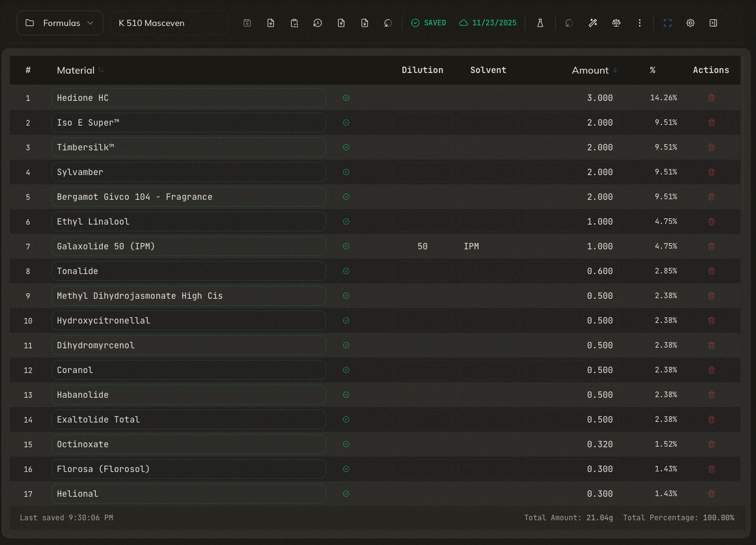Click the Coranol material name field

point(189,370)
